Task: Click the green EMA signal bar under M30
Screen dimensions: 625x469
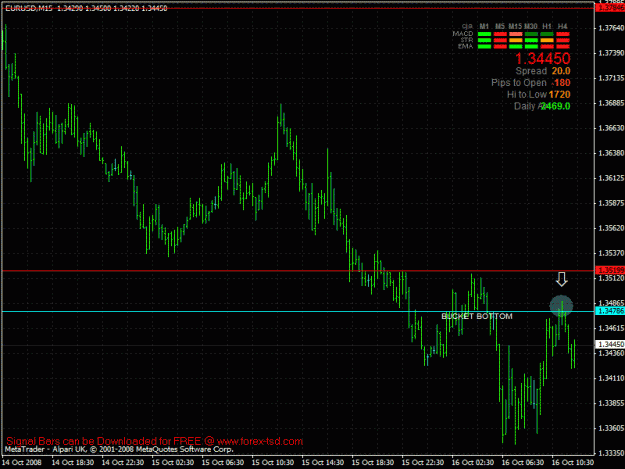Action: pos(531,47)
